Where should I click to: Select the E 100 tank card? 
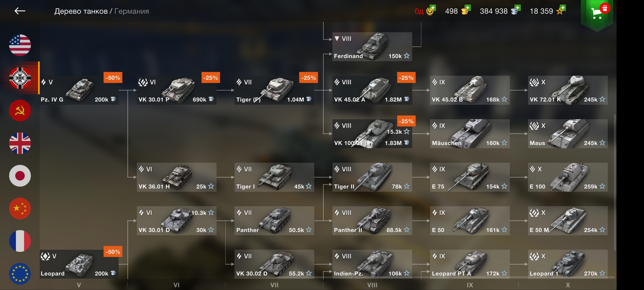(568, 177)
